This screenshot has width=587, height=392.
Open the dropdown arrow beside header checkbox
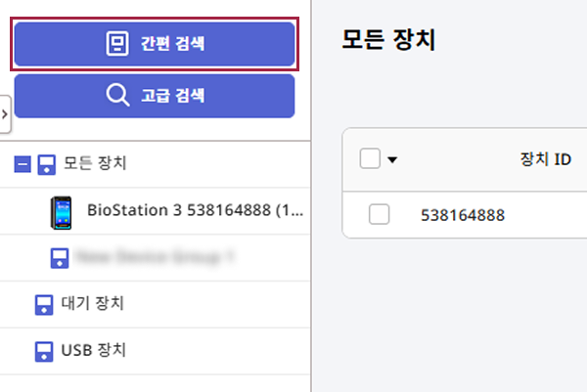[393, 160]
